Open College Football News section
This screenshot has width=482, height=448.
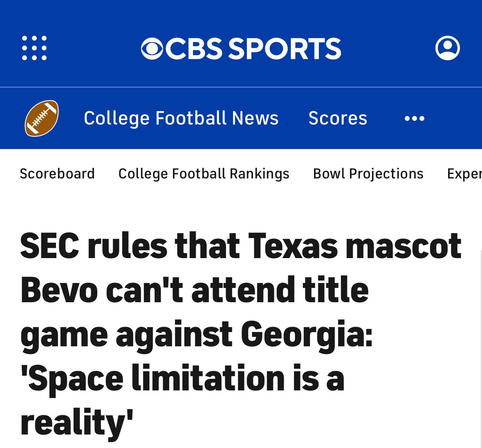(x=181, y=118)
